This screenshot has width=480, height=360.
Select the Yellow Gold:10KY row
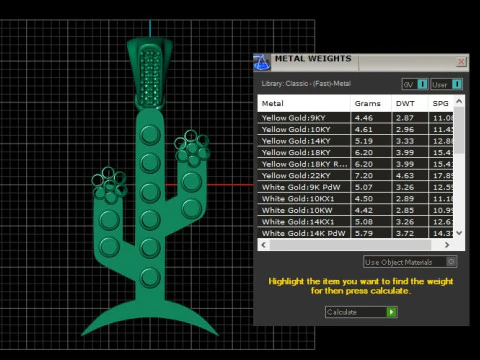(355, 129)
